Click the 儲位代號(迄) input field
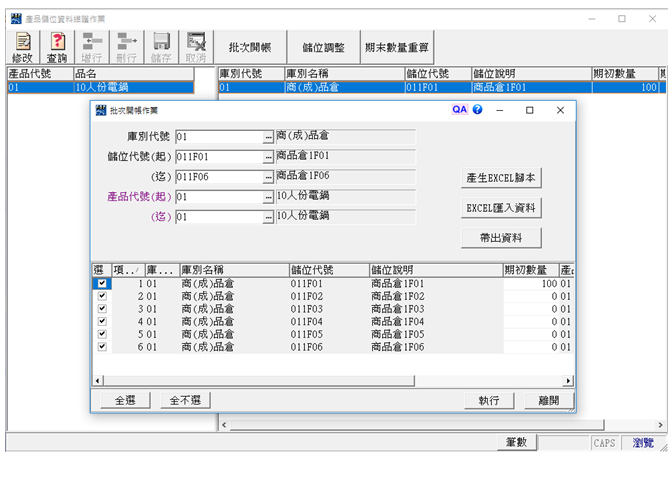 218,177
